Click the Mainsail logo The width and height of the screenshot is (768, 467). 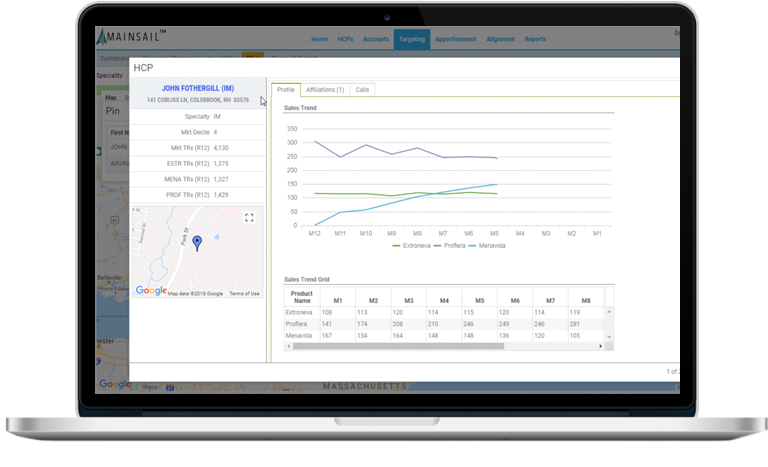pos(133,38)
